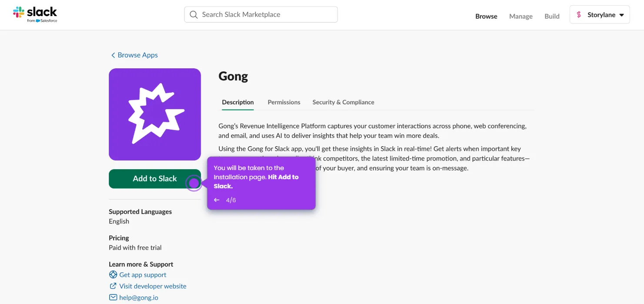The width and height of the screenshot is (644, 304).
Task: Click the envelope email icon
Action: coord(113,297)
